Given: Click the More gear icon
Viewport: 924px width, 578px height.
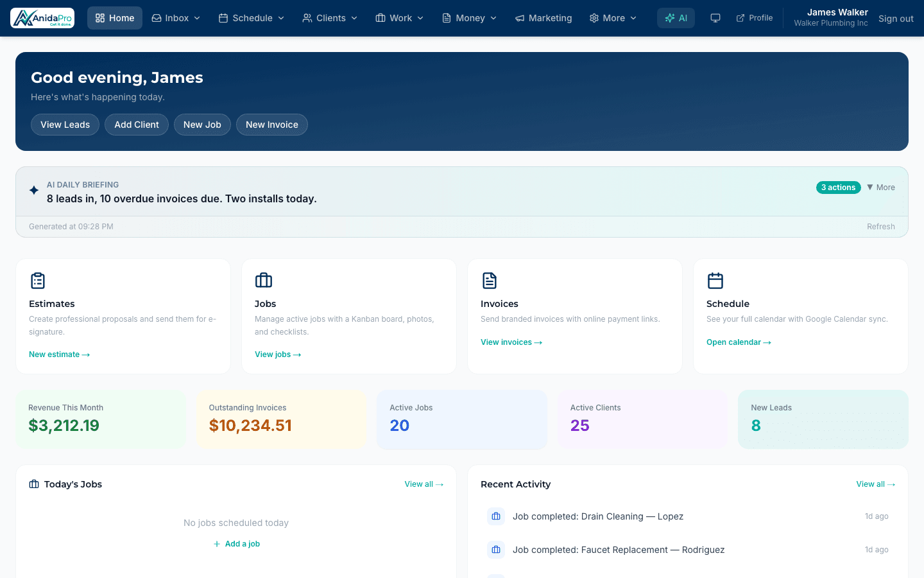Looking at the screenshot, I should [x=594, y=18].
